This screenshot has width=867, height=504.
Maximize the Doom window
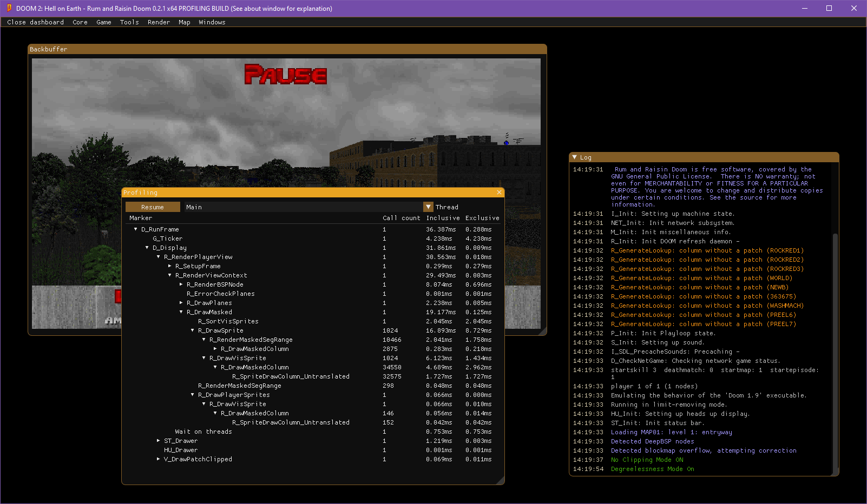pos(829,8)
